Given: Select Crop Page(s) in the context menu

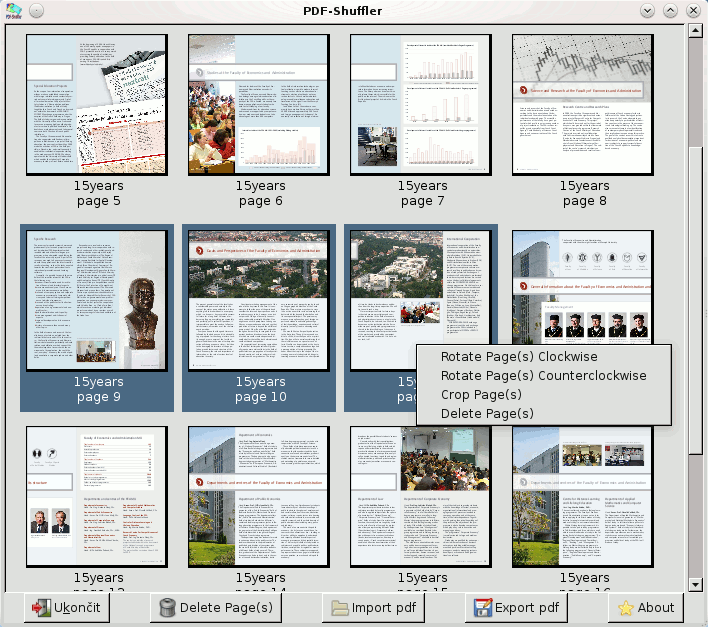Looking at the screenshot, I should point(481,395).
